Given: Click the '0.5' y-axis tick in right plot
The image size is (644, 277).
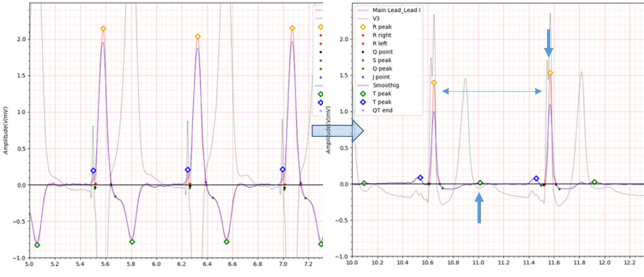Looking at the screenshot, I should click(x=343, y=148).
